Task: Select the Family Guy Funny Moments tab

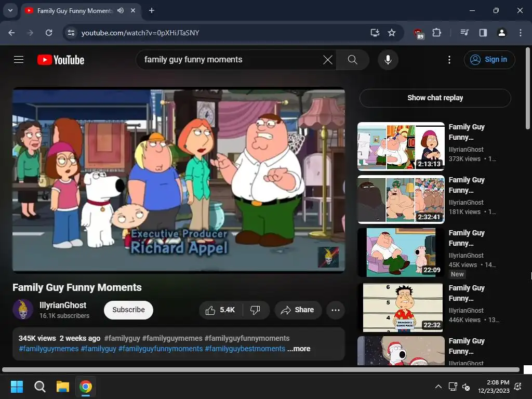Action: coord(75,10)
